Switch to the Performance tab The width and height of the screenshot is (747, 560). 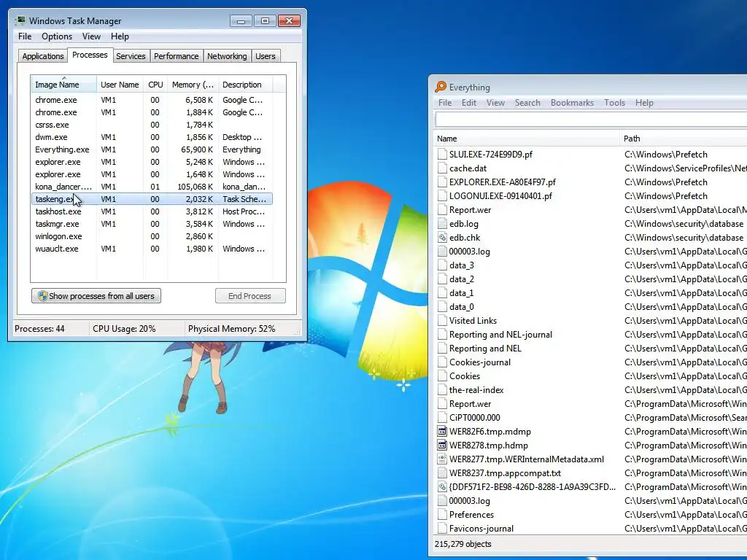tap(177, 56)
